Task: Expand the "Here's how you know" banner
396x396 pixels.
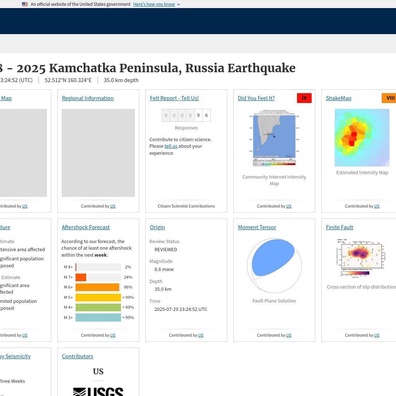Action: click(x=154, y=4)
